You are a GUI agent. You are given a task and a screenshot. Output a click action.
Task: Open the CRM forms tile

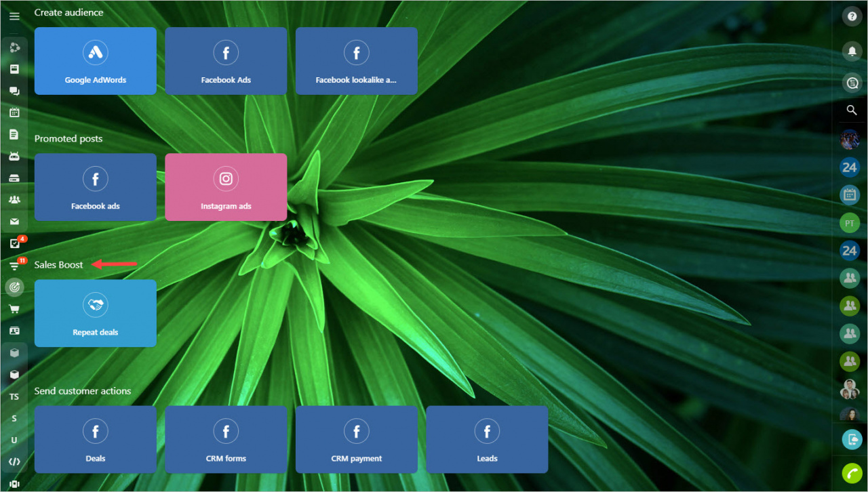point(226,439)
